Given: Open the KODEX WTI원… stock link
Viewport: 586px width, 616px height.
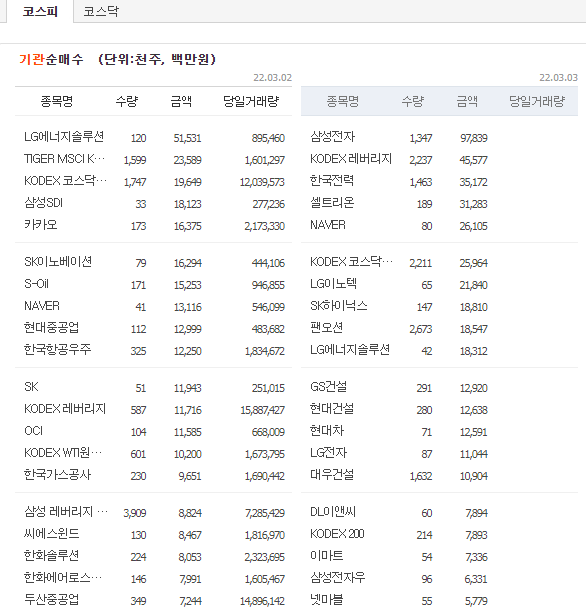Looking at the screenshot, I should pos(63,453).
